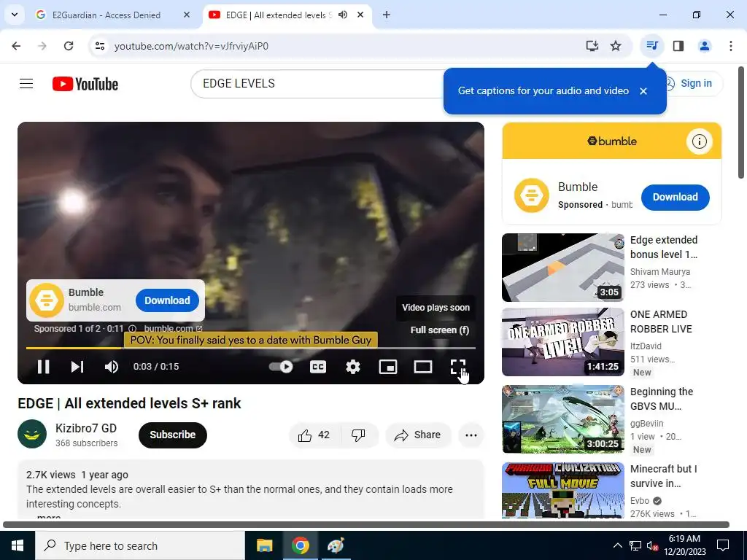
Task: Show hidden tray icons chevron
Action: click(x=617, y=545)
